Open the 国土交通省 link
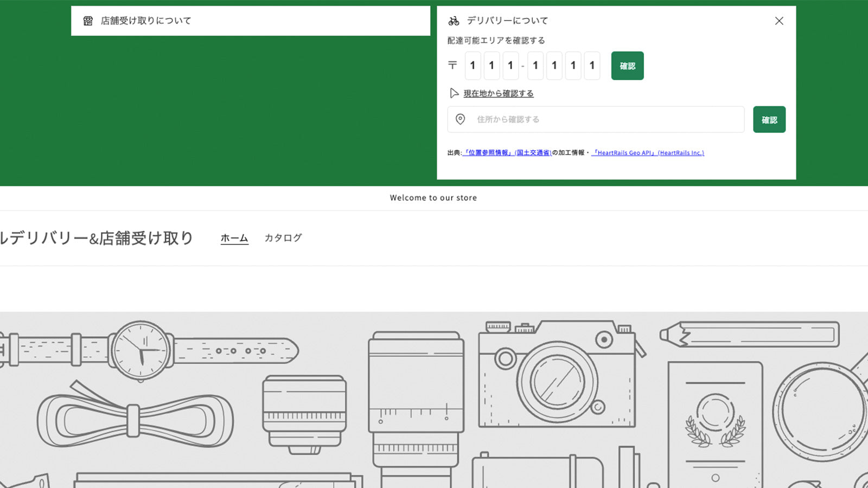 tap(532, 152)
